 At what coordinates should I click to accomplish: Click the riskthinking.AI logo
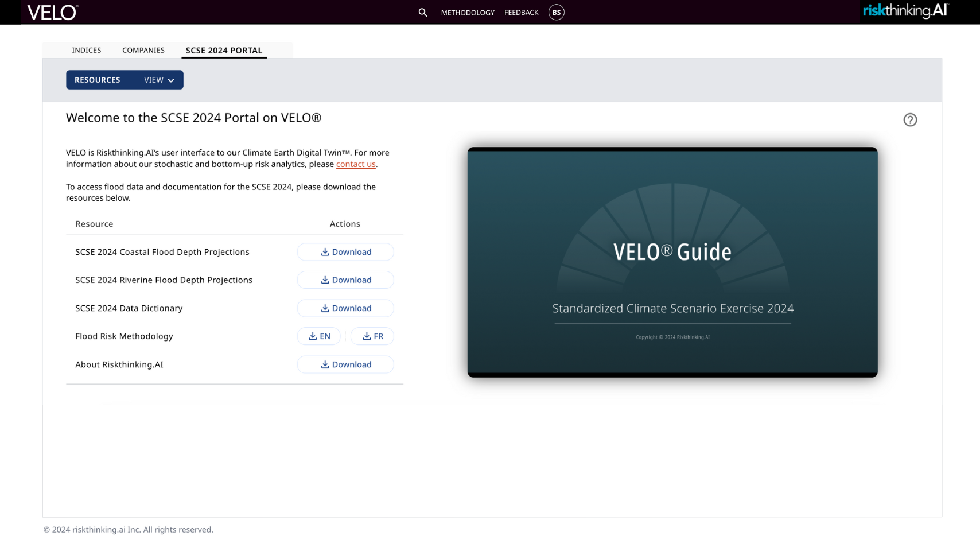(905, 11)
